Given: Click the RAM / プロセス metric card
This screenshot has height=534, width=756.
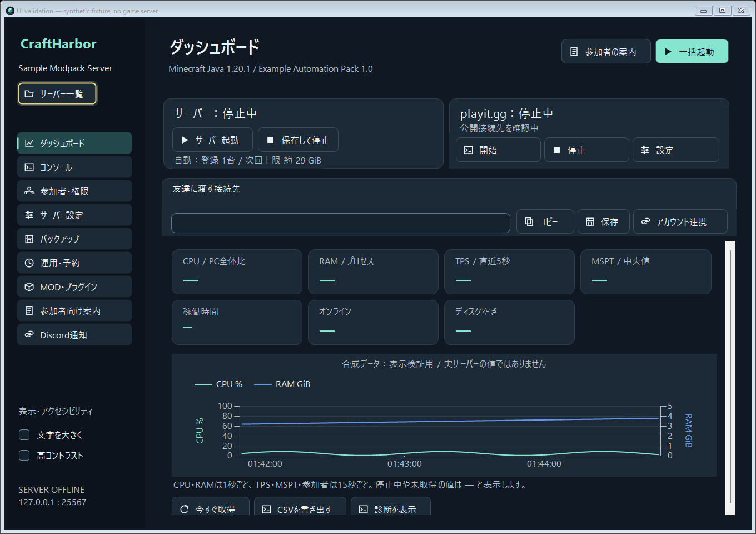Looking at the screenshot, I should coord(373,271).
